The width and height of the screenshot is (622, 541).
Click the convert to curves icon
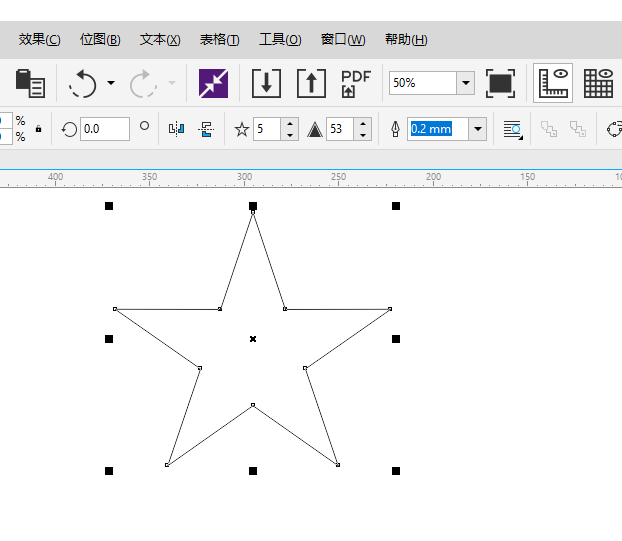pyautogui.click(x=614, y=129)
